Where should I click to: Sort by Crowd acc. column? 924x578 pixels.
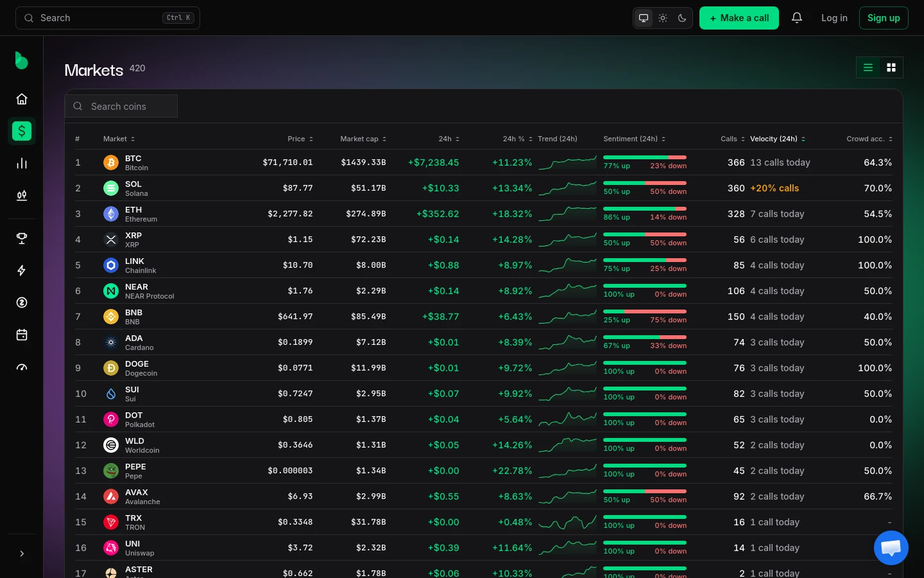click(869, 139)
